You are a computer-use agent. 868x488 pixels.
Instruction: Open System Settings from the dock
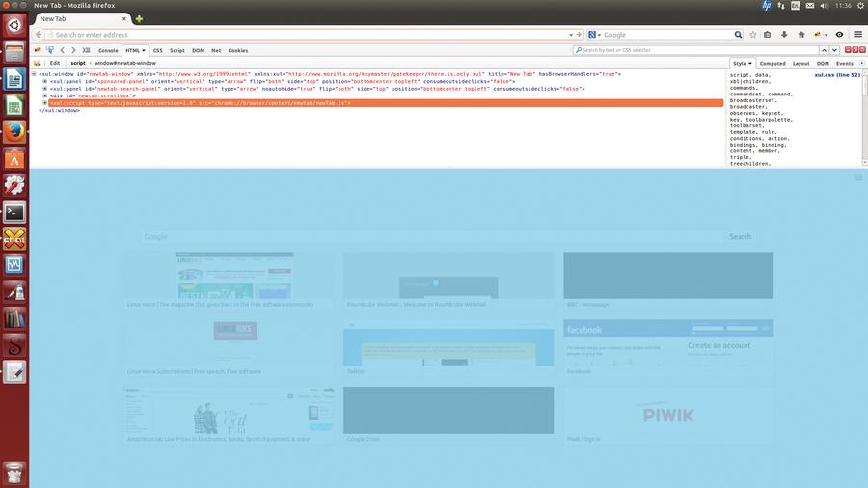[x=14, y=185]
